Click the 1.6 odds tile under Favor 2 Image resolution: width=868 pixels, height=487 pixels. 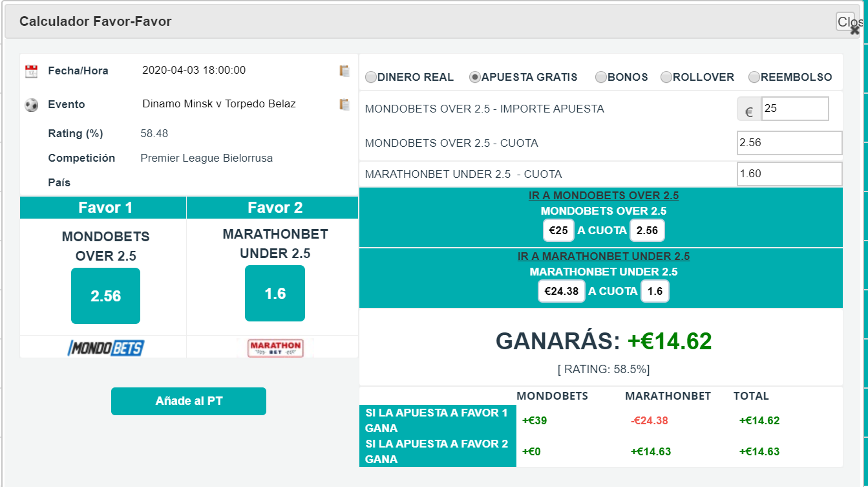(275, 293)
